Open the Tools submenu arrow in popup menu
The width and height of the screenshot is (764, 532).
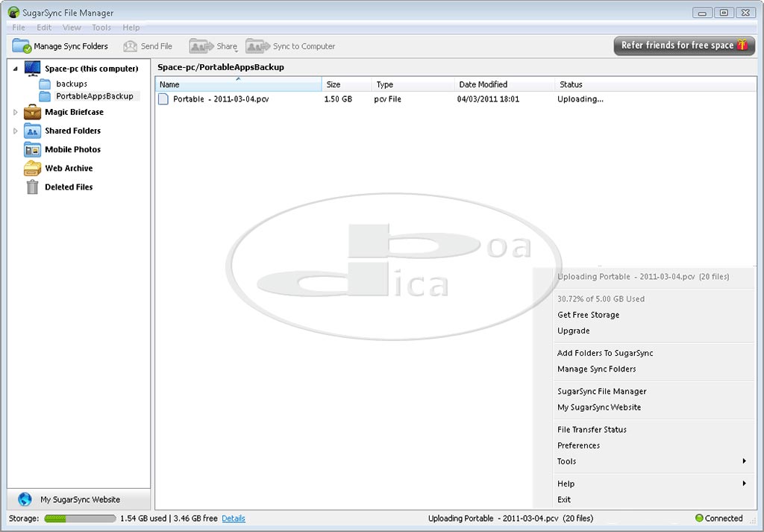pos(744,461)
